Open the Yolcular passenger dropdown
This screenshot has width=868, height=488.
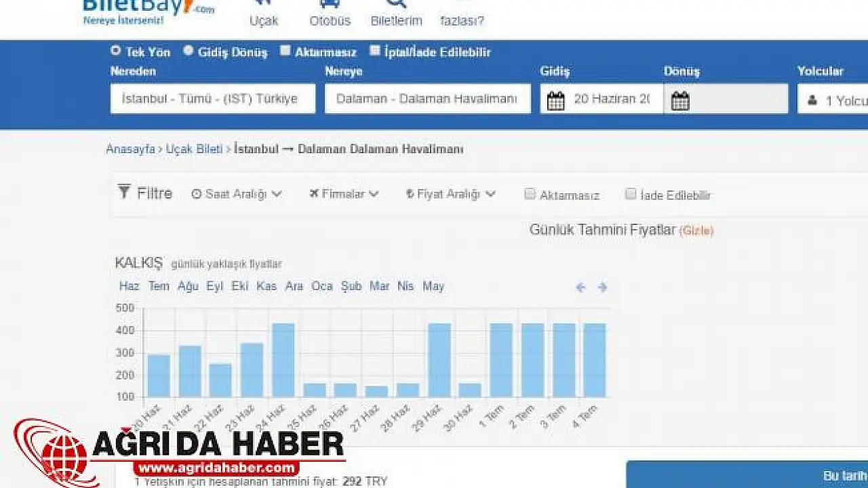(833, 99)
